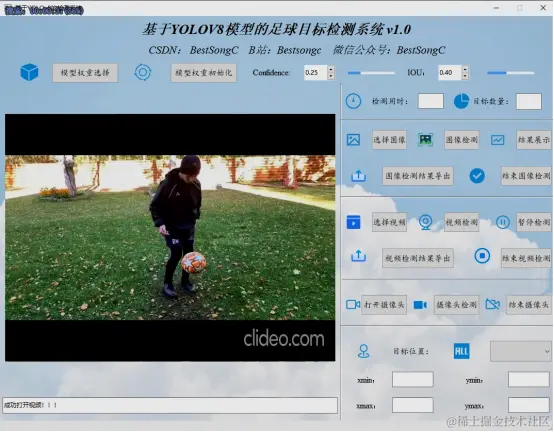Click the pause circle icon

point(502,222)
